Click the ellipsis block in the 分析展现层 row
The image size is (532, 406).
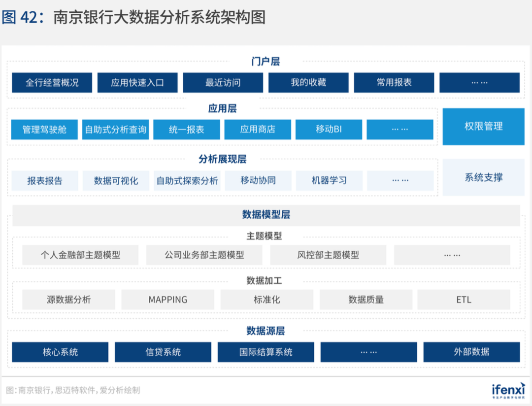[400, 181]
